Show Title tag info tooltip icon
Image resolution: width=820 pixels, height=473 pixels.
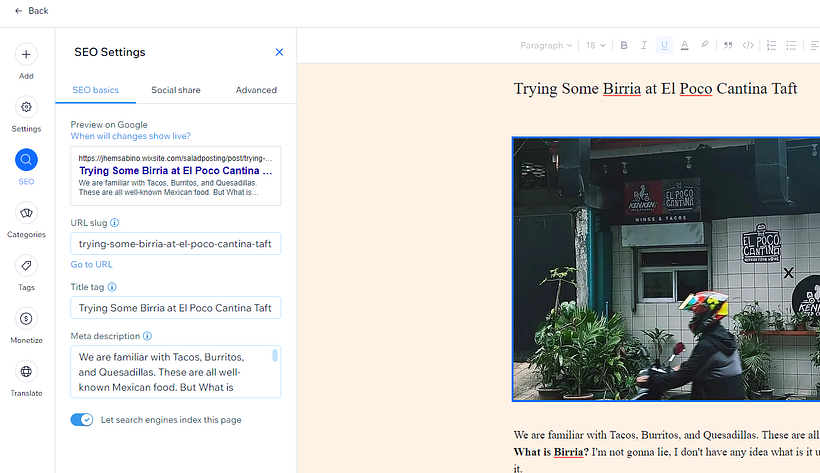tap(112, 287)
